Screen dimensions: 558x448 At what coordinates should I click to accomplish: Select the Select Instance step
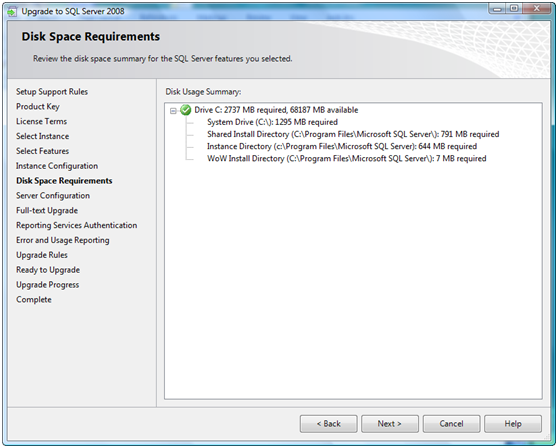point(42,136)
